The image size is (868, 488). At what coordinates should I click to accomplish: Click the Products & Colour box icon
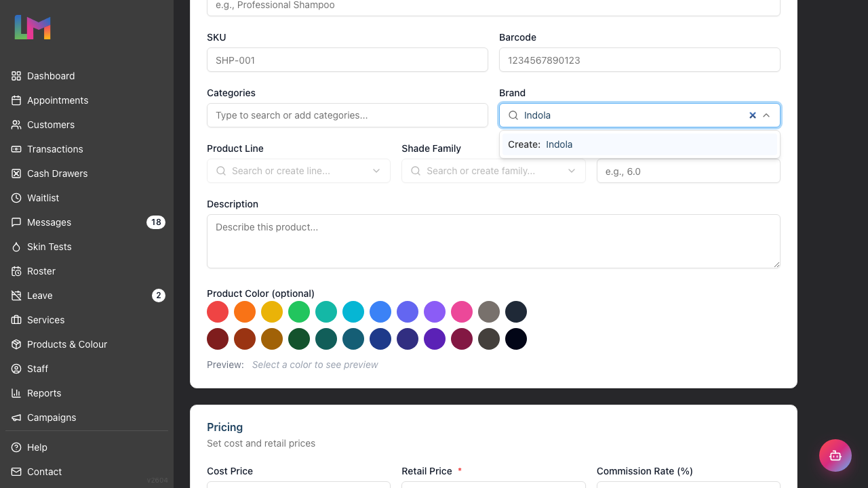click(16, 344)
